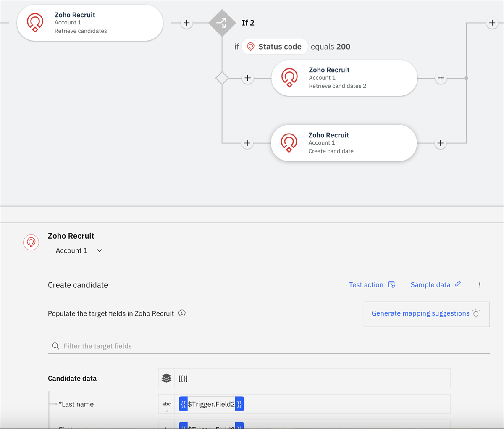Select the Create candidate node
Viewport: 504px width, 429px height.
[x=344, y=143]
